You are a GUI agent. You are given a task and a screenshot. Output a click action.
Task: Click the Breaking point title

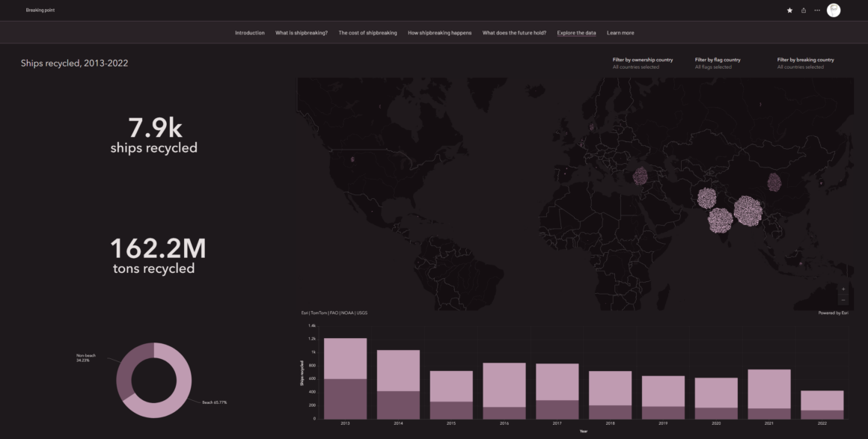(x=40, y=10)
